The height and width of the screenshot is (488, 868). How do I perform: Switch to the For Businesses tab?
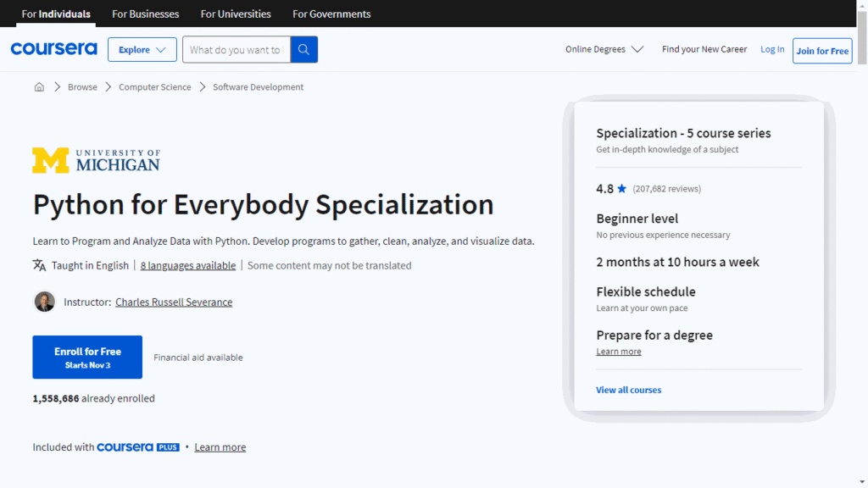[145, 14]
